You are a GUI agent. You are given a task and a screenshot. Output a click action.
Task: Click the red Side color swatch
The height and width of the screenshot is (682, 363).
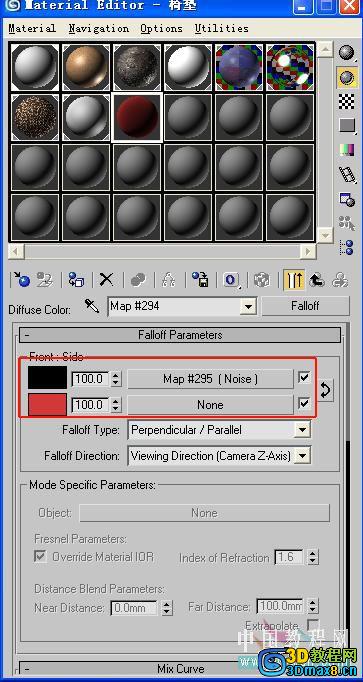47,405
